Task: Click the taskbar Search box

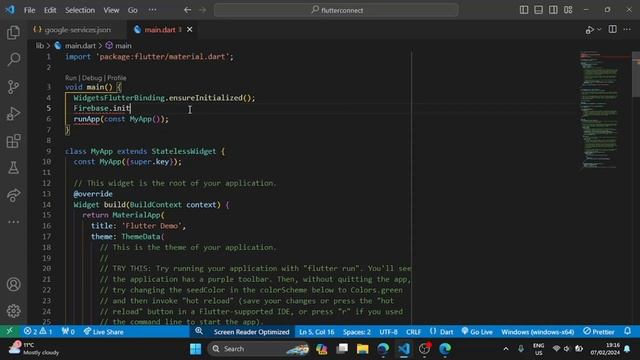Action: pos(258,349)
